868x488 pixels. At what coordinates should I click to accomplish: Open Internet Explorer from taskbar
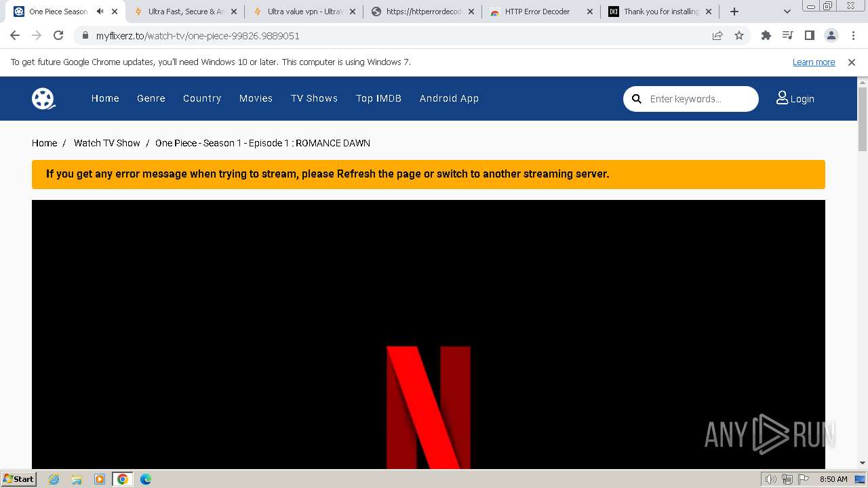tap(54, 479)
